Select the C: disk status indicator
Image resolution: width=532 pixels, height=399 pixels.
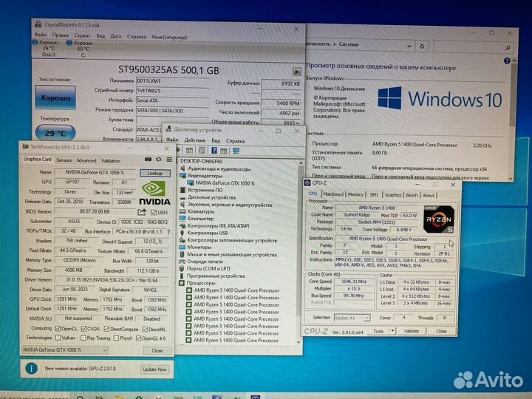(80, 49)
